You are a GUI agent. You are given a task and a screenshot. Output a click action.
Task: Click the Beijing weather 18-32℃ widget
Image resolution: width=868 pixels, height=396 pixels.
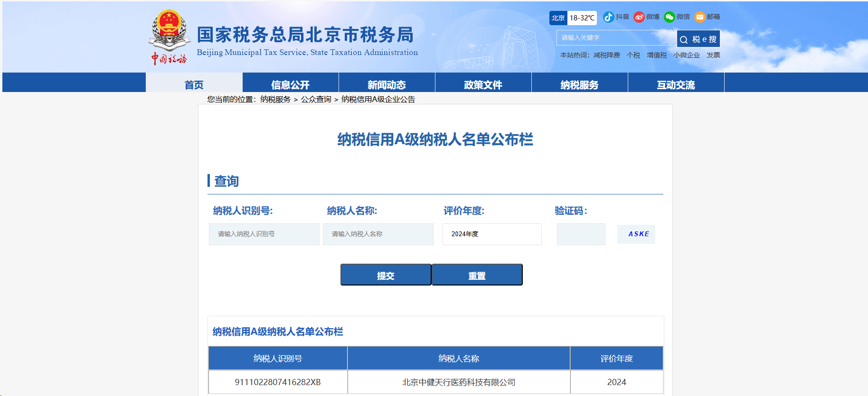pos(573,18)
